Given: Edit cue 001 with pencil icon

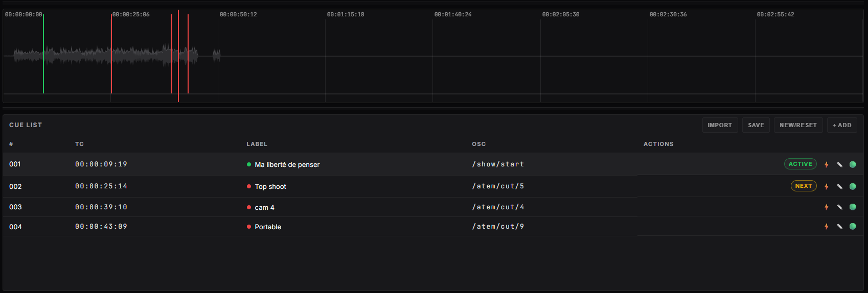Looking at the screenshot, I should (839, 164).
